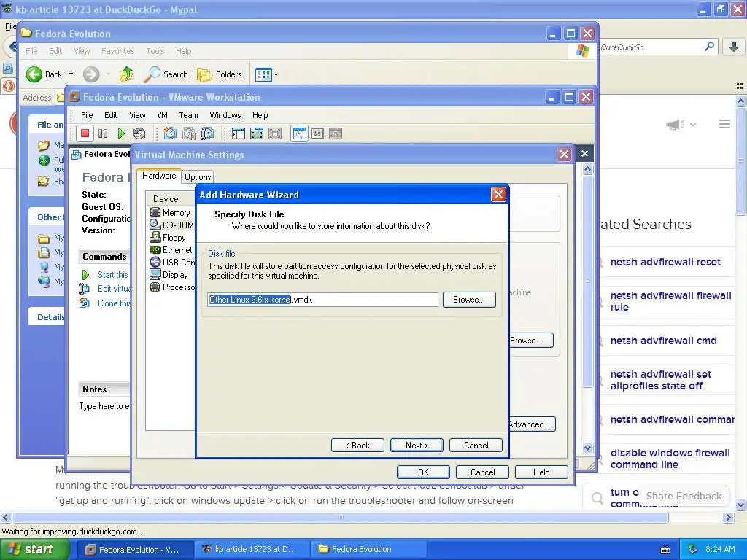This screenshot has width=747, height=560.
Task: Click Next in Add Hardware Wizard
Action: click(417, 446)
